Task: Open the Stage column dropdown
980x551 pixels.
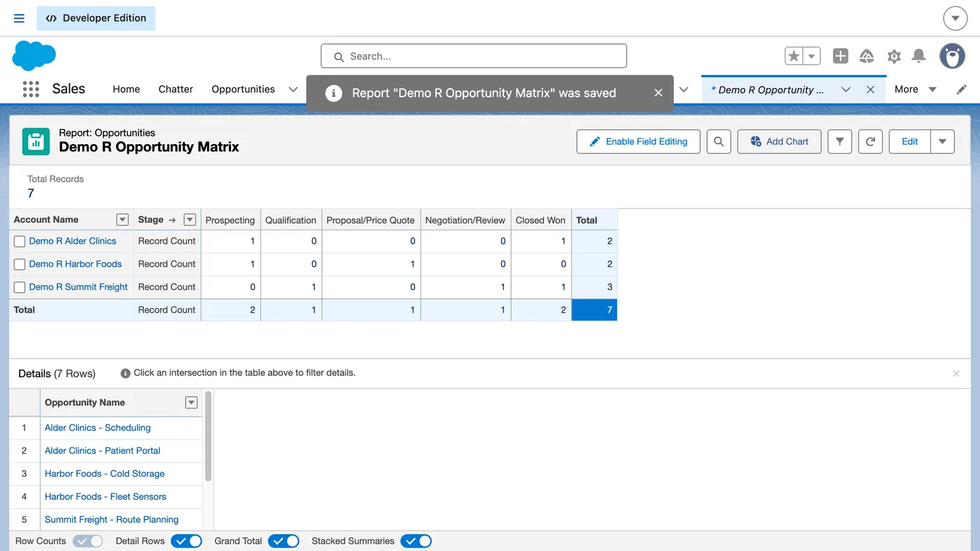Action: pos(190,220)
